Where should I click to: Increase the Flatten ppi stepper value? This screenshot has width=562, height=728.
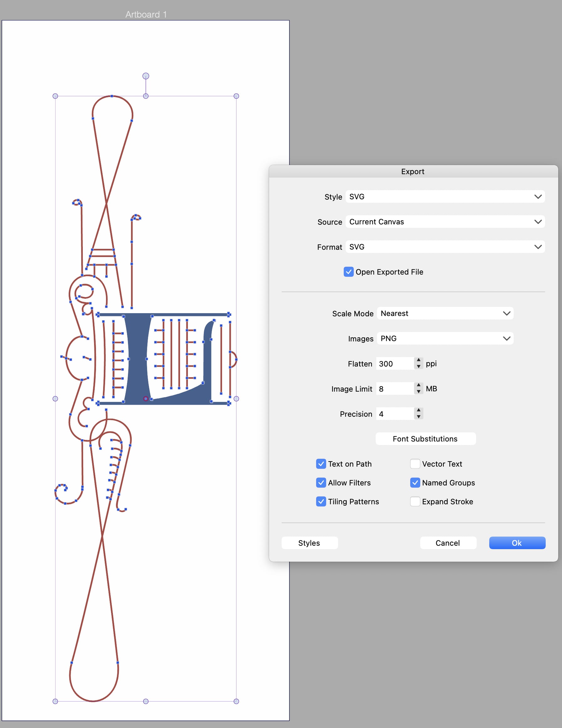(418, 360)
